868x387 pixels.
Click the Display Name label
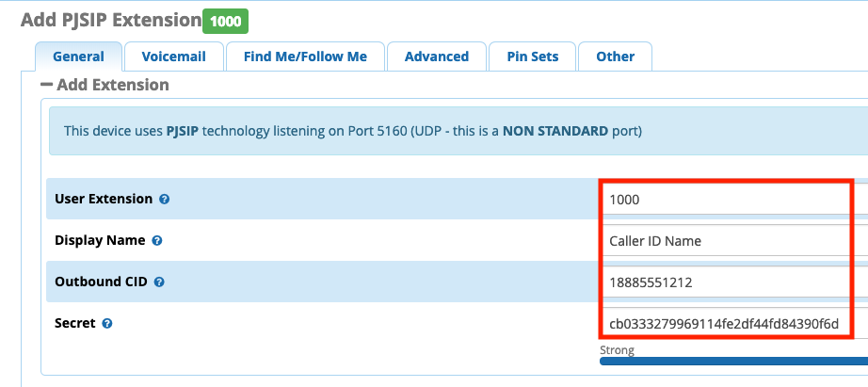(x=100, y=240)
